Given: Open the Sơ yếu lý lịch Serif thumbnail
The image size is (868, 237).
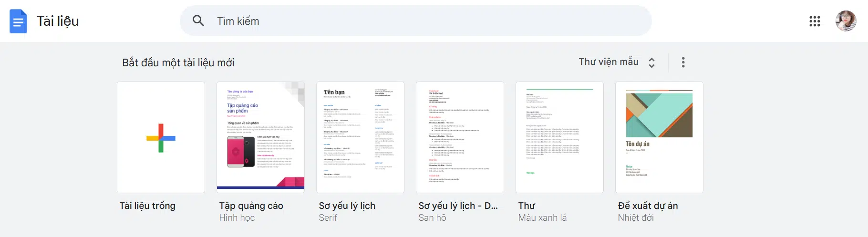Looking at the screenshot, I should [360, 137].
